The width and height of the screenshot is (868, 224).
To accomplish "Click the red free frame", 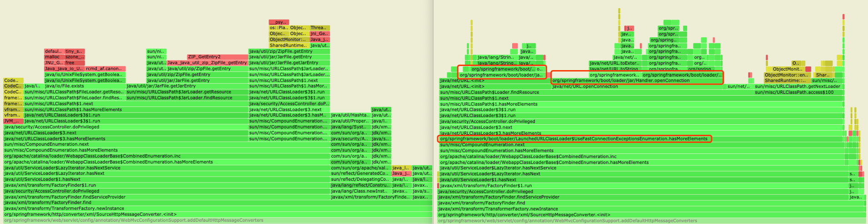I will (75, 63).
